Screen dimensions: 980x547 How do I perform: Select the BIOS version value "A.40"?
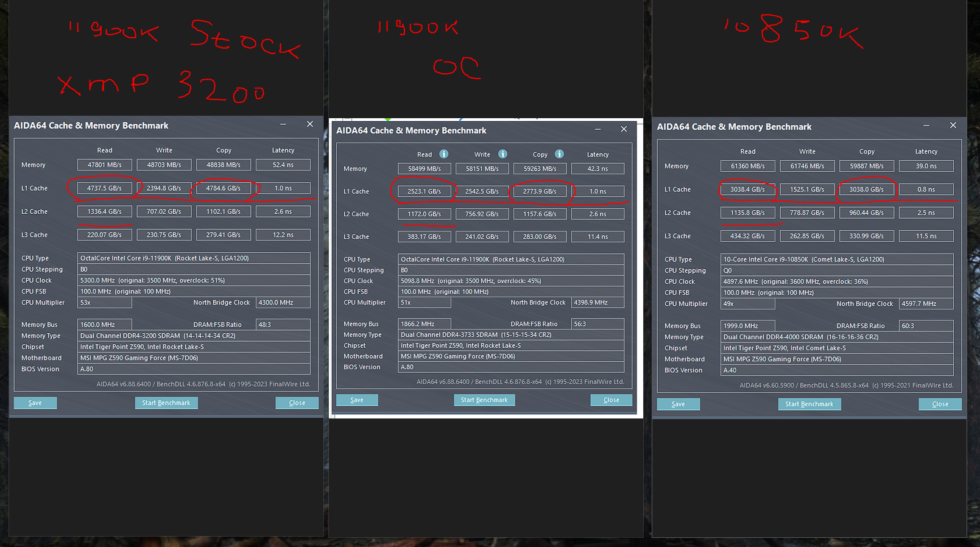(837, 370)
